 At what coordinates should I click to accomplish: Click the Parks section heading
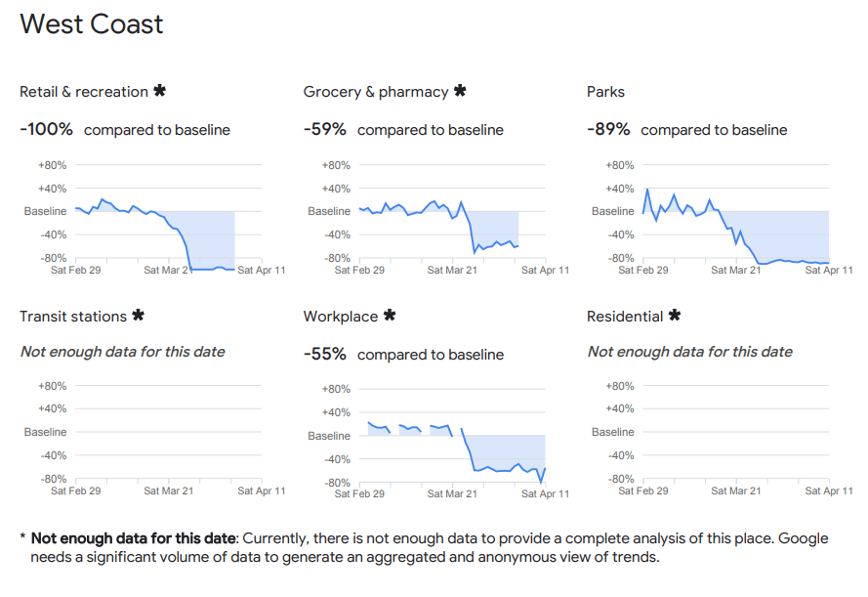coord(605,92)
